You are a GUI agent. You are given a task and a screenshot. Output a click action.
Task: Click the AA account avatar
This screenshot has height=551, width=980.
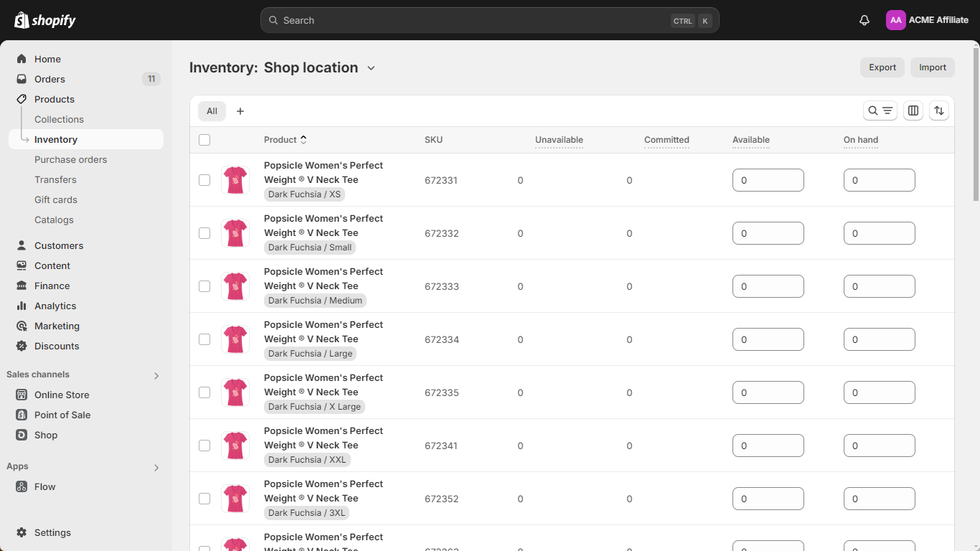[895, 20]
